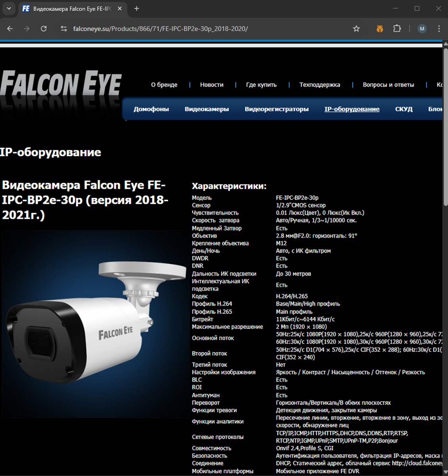Open the profile avatar M
The image size is (448, 476).
pyautogui.click(x=422, y=29)
